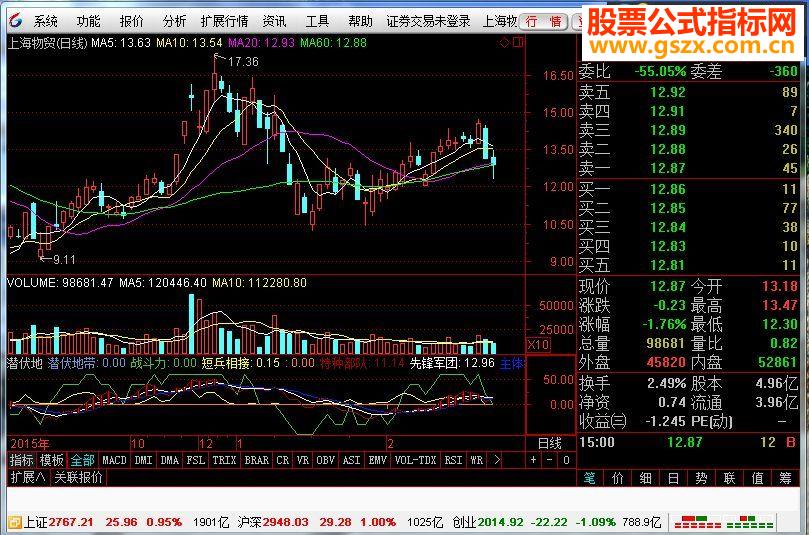The width and height of the screenshot is (809, 535).
Task: Switch to the DMI indicator
Action: [143, 460]
